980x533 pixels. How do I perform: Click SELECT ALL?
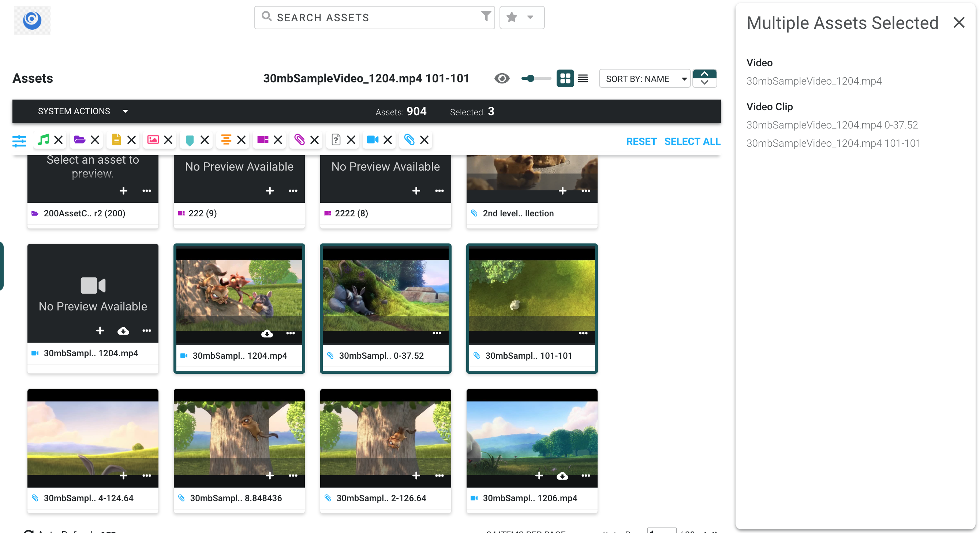692,142
